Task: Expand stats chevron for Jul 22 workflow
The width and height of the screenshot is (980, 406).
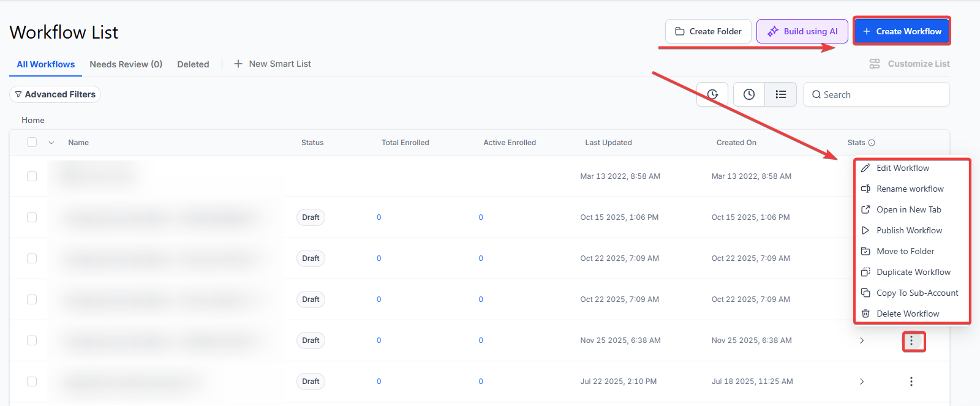Action: pos(862,382)
